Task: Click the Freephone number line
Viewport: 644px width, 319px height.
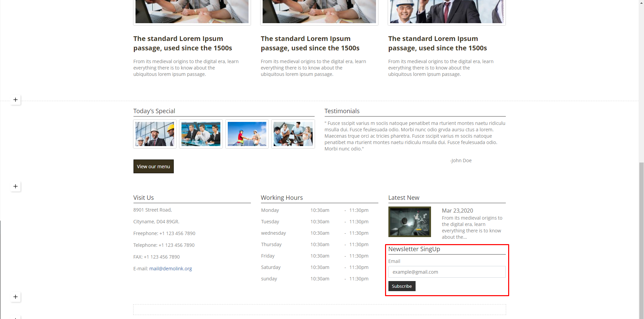Action: 164,233
